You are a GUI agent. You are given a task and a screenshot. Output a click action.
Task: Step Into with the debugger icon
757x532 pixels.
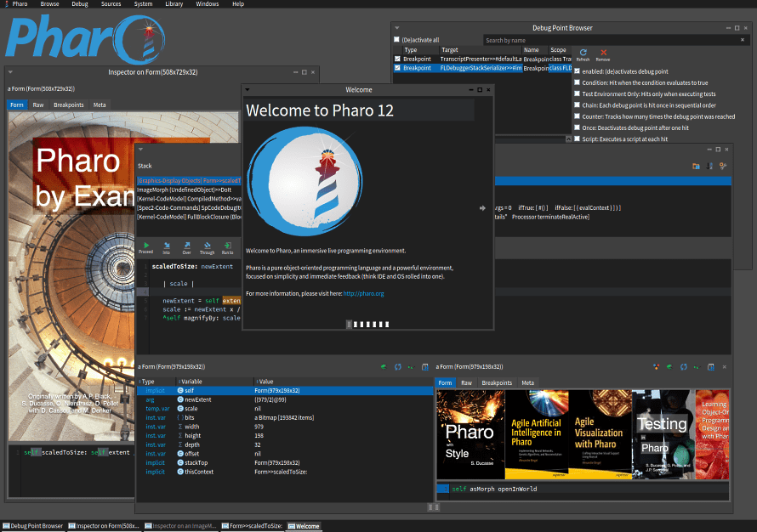[x=167, y=247]
